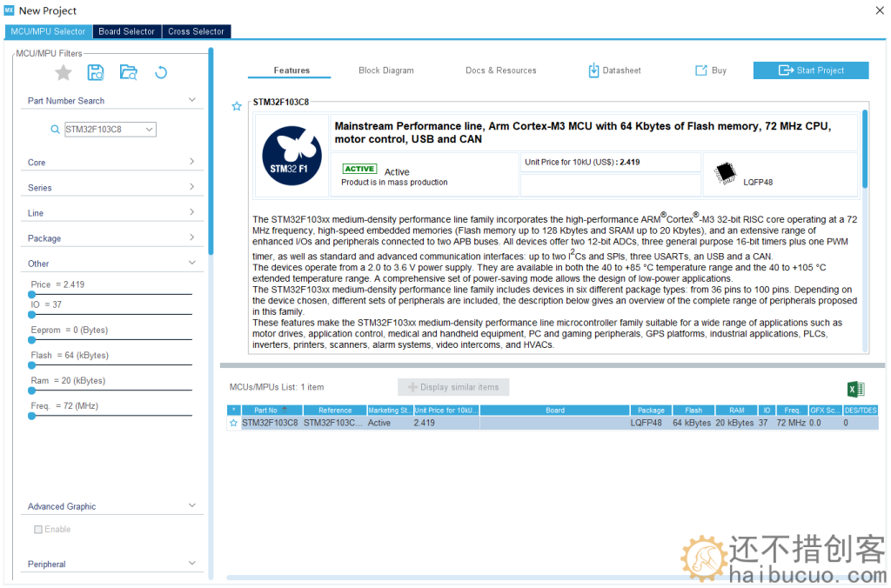Collapse the Peripheral section
Viewport: 891px width, 588px height.
(x=192, y=563)
